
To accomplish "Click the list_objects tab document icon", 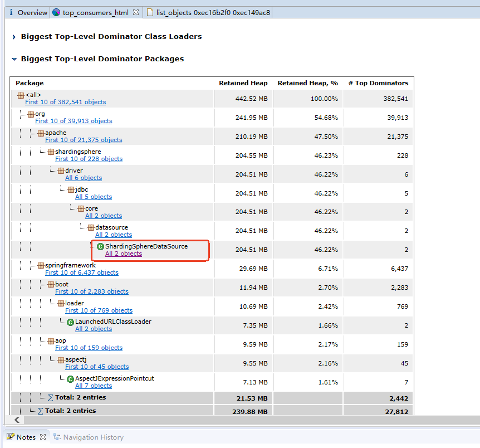I will coord(150,12).
